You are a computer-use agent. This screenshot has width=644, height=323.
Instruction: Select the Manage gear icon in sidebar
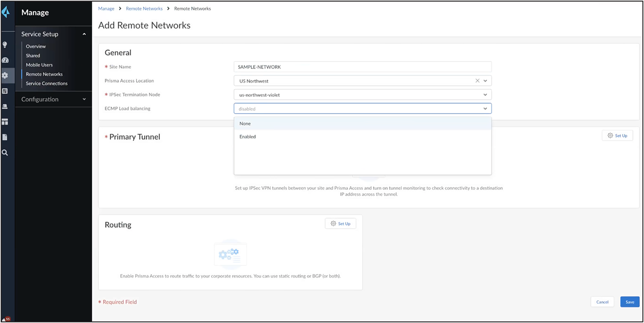(5, 76)
